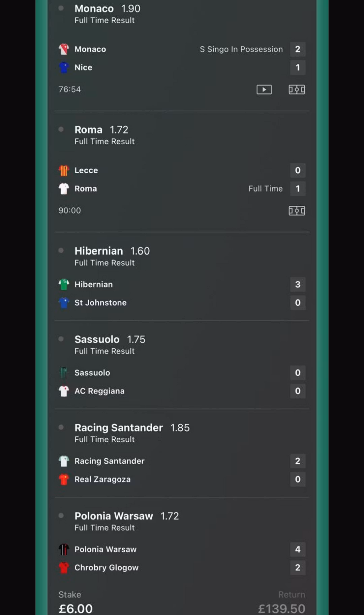Click Monaco red and white shirt icon
The image size is (364, 615).
[64, 49]
